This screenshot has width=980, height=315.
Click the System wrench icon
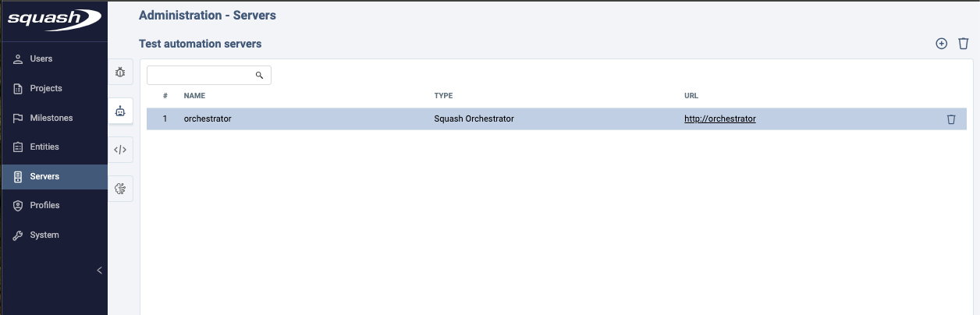18,235
